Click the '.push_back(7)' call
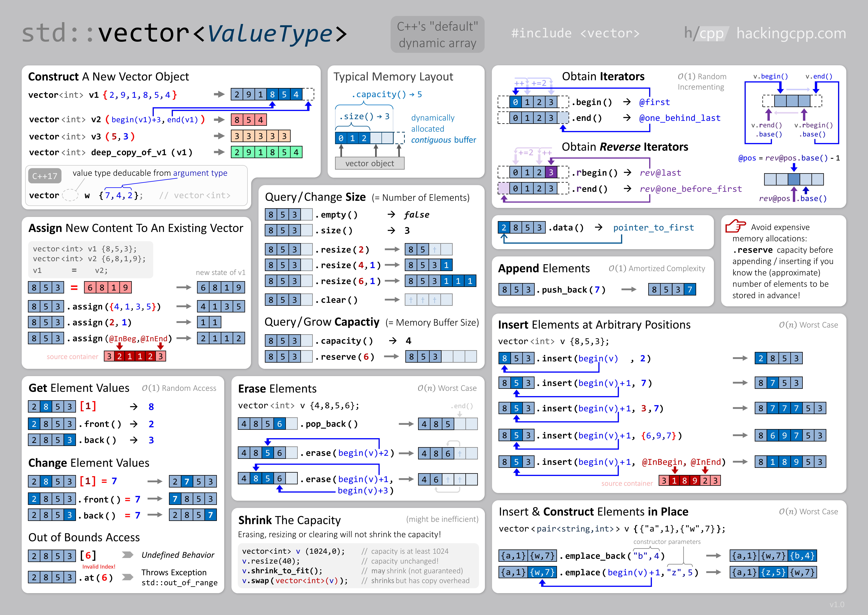Viewport: 868px width, 615px height. 571,290
